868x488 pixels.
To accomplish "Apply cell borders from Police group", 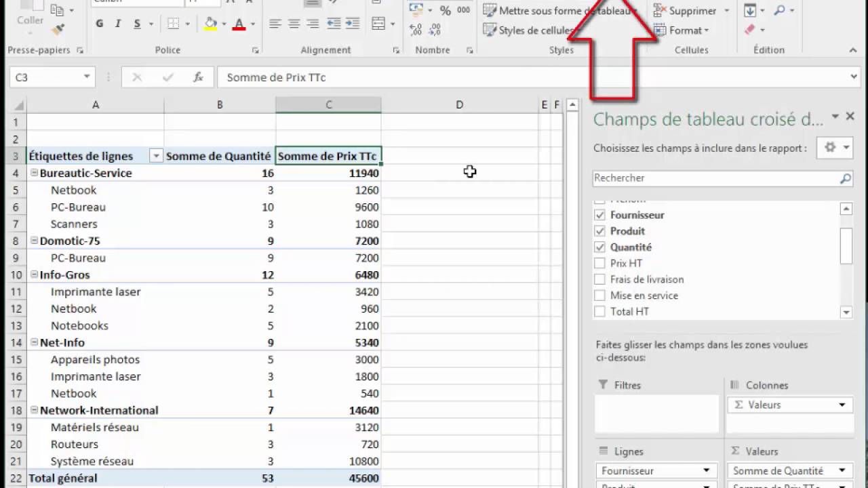I will (174, 24).
